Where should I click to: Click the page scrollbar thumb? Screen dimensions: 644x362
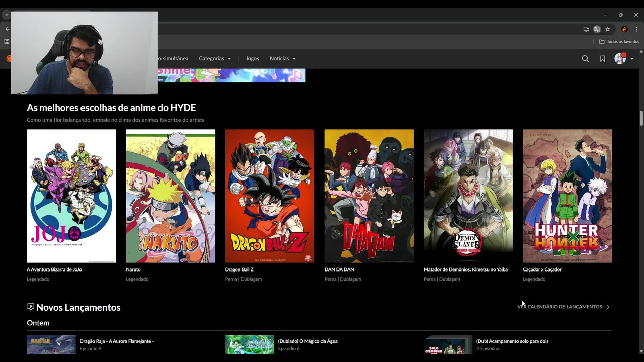pyautogui.click(x=641, y=119)
